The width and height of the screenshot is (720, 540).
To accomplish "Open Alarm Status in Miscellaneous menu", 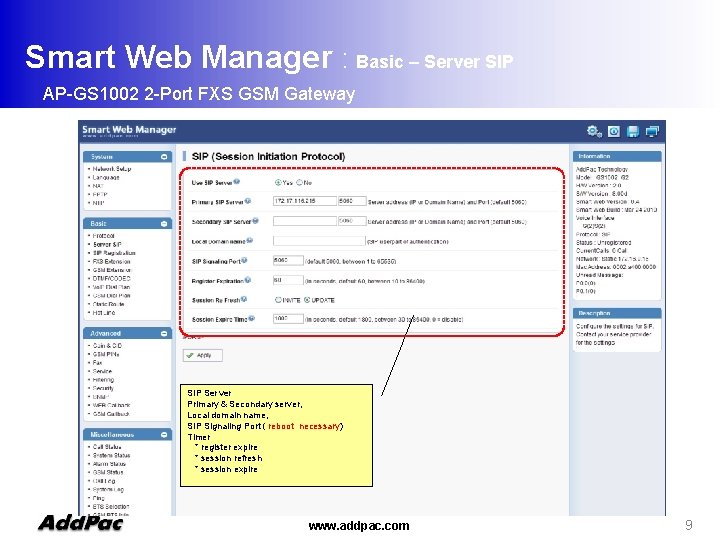I will 109,464.
